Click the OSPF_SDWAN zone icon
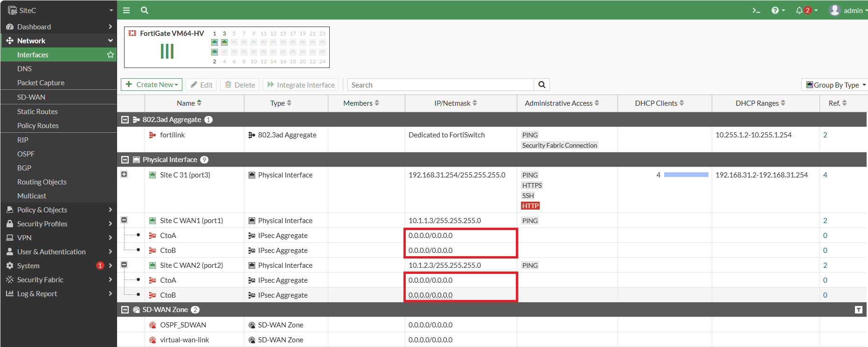868x347 pixels. coord(153,325)
